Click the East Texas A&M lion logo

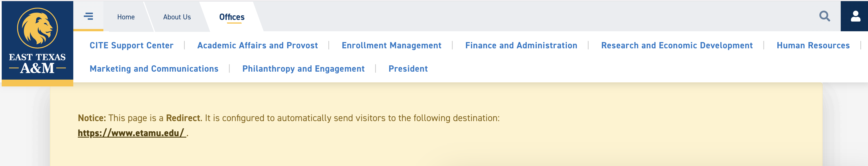(x=37, y=28)
